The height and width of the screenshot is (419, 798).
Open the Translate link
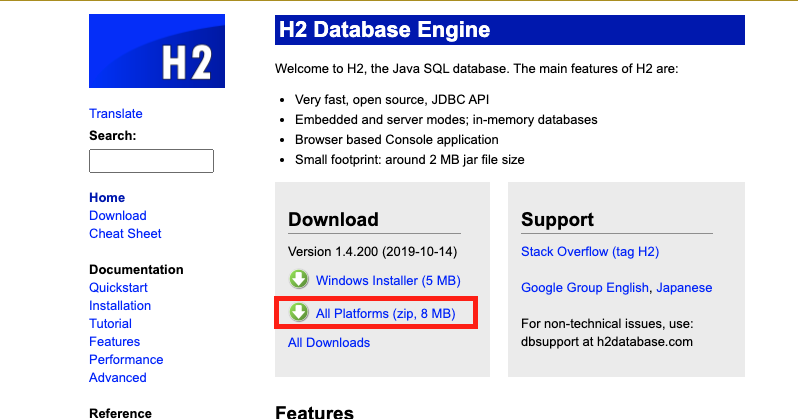click(x=116, y=114)
